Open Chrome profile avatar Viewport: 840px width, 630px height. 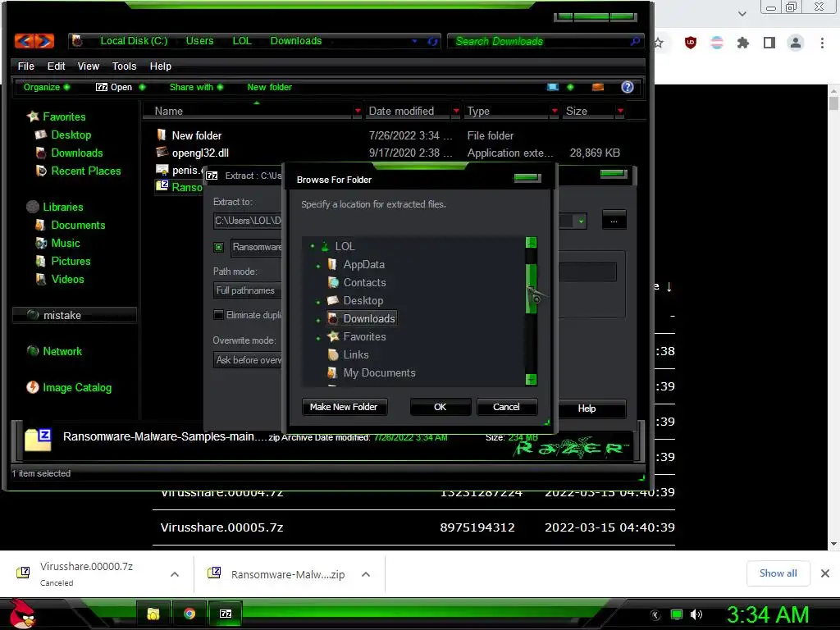(x=796, y=43)
